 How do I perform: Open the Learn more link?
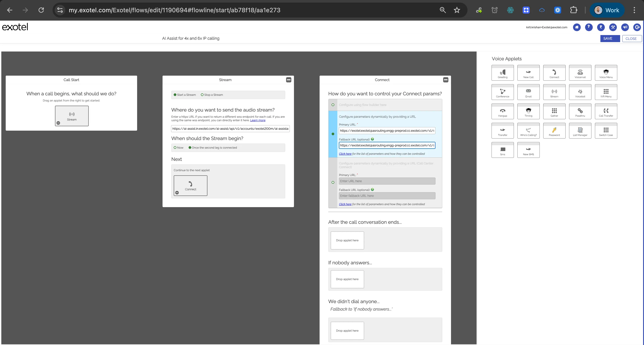click(258, 120)
